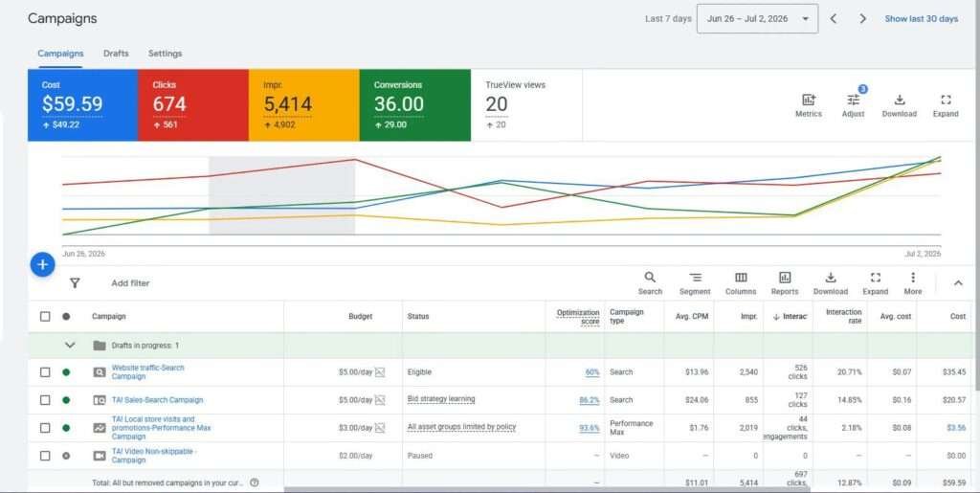
Task: Collapse the table toolbar with up chevron
Action: coord(958,283)
